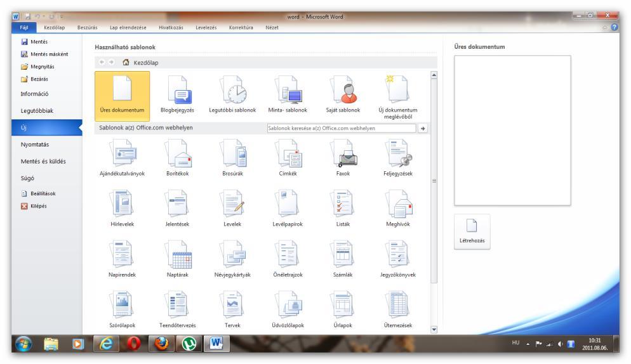Open the Ütemezések template category

pos(398,309)
